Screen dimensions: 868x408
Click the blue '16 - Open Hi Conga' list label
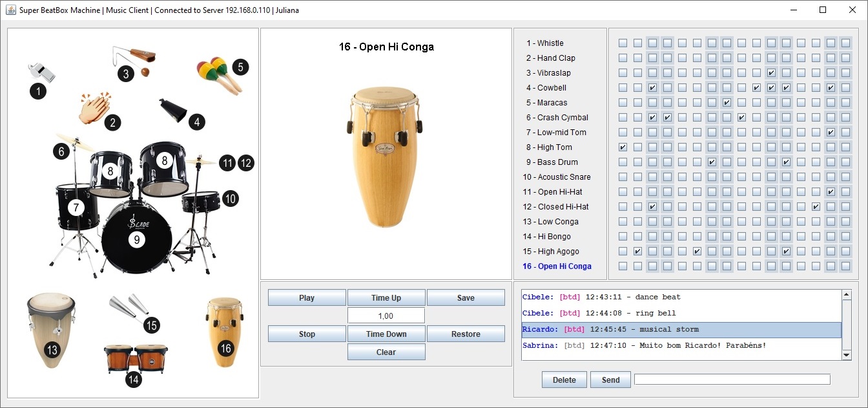coord(557,266)
